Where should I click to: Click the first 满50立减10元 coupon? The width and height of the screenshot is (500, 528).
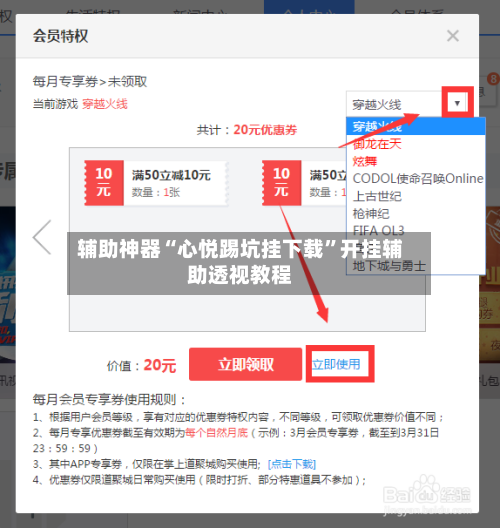[x=156, y=183]
